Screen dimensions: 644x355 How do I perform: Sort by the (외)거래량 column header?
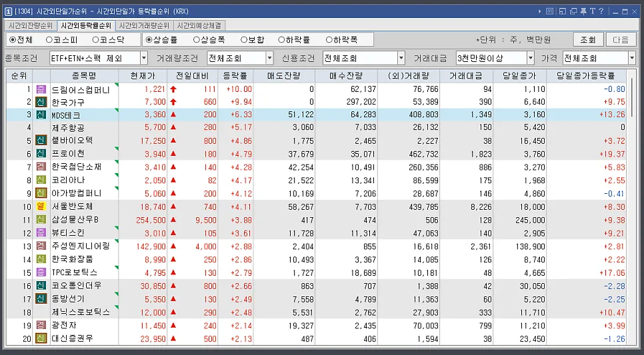tap(408, 75)
